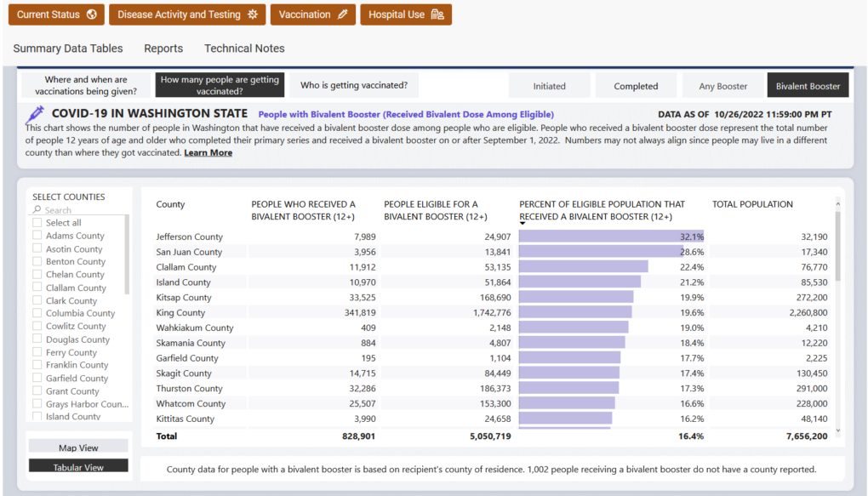868x496 pixels.
Task: Switch to Map View
Action: point(78,448)
